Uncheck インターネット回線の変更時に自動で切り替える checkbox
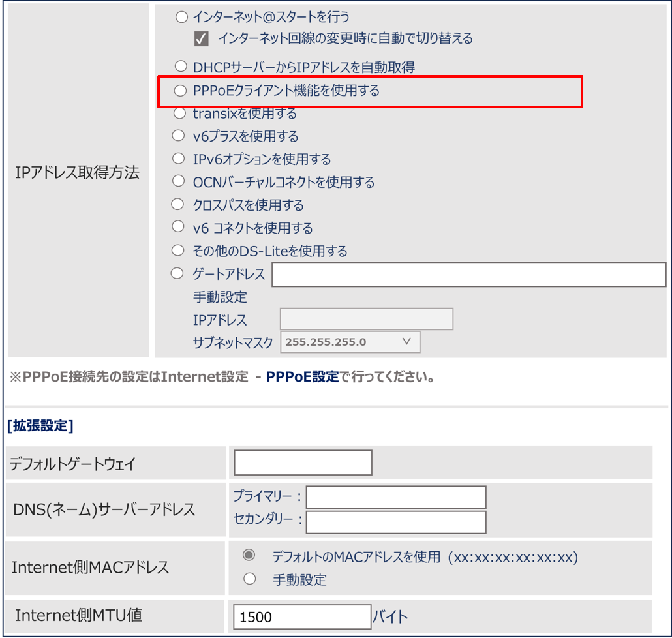Image resolution: width=672 pixels, height=638 pixels. pos(201,39)
